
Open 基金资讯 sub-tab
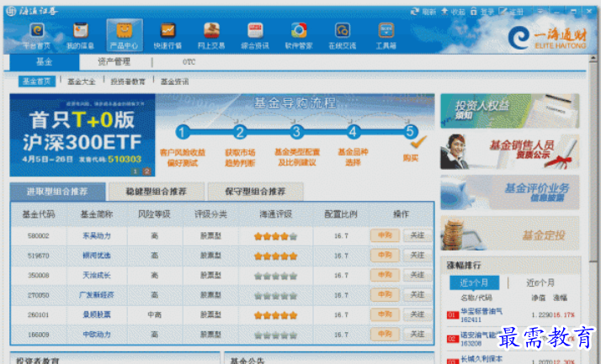(x=174, y=82)
